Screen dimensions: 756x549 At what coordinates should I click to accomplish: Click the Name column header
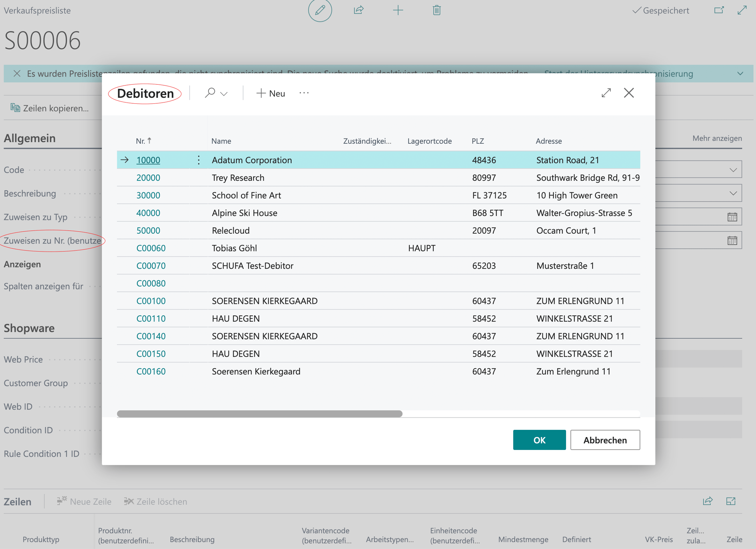(221, 141)
